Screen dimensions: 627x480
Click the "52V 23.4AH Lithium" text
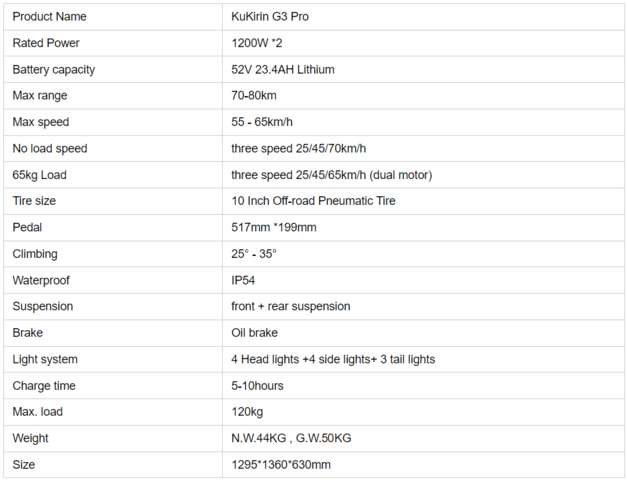(283, 69)
